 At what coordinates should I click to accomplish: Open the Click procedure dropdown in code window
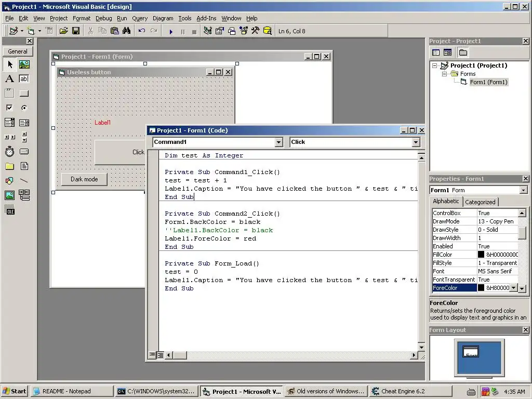pyautogui.click(x=416, y=142)
